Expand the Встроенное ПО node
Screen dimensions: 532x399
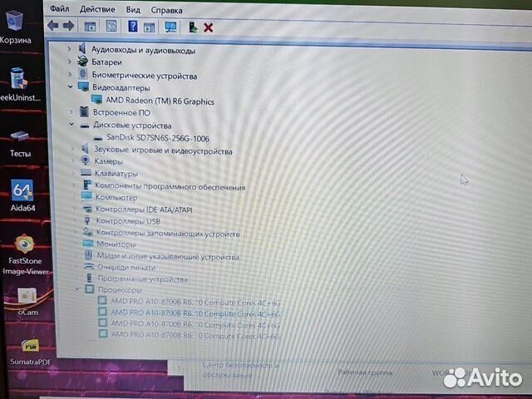71,111
